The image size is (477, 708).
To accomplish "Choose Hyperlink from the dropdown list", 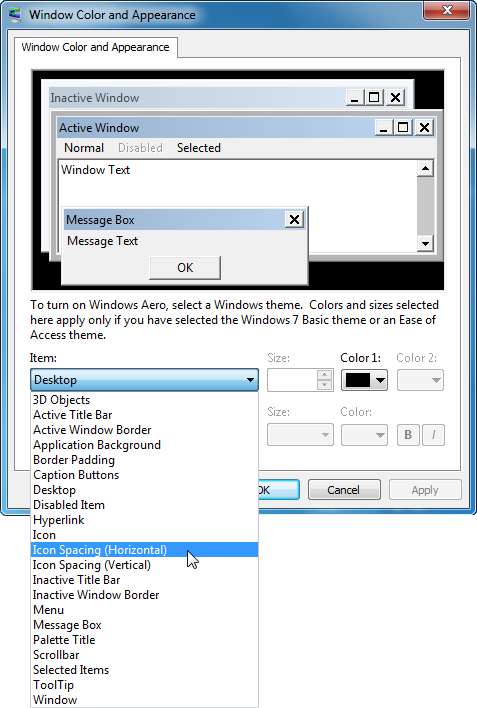I will point(145,520).
